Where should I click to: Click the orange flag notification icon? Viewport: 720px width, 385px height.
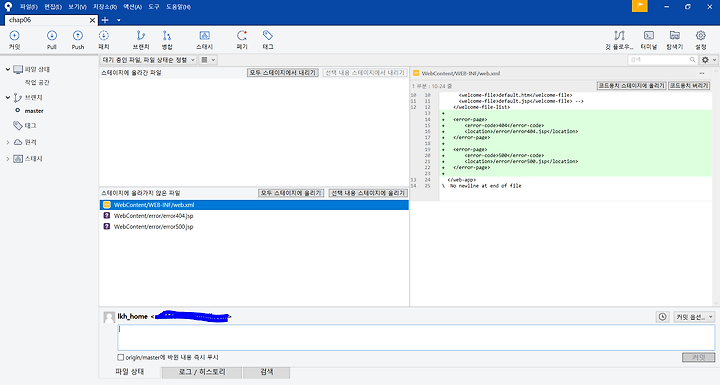[x=640, y=6]
